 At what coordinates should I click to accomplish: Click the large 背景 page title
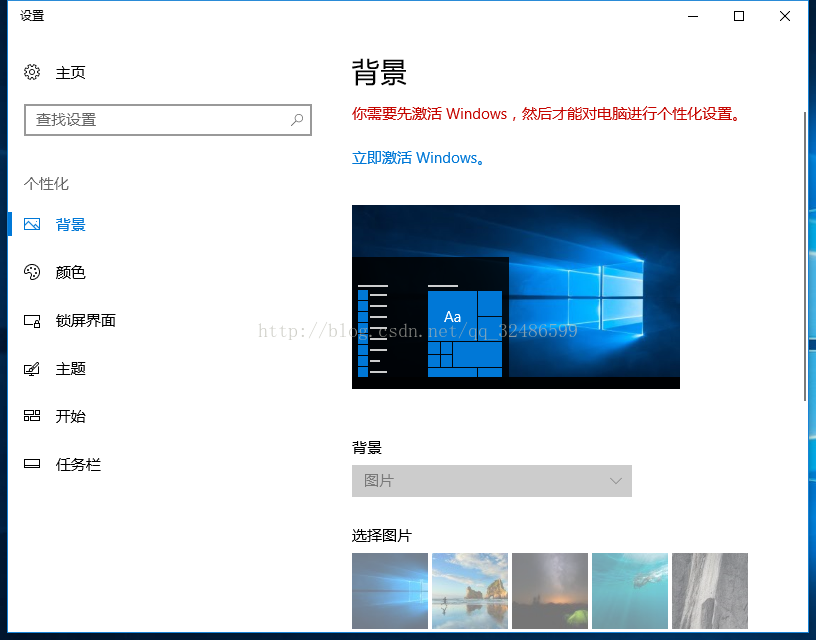pos(379,72)
